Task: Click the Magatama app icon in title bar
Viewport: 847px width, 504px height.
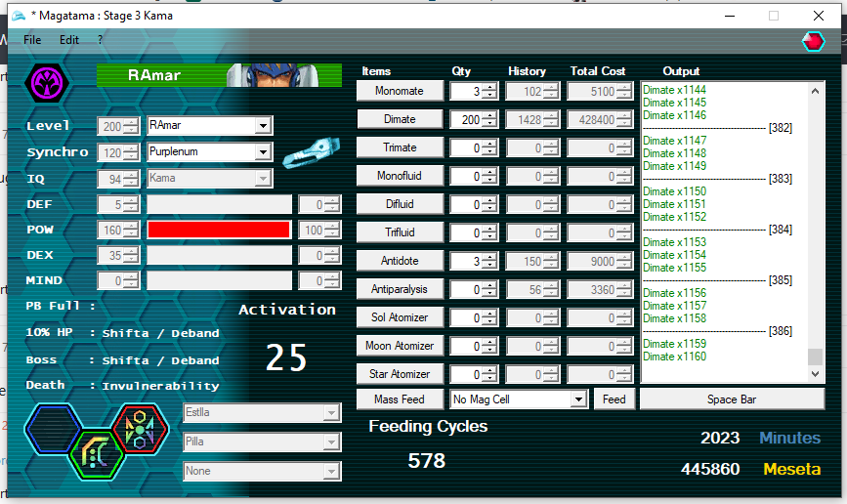Action: tap(15, 16)
